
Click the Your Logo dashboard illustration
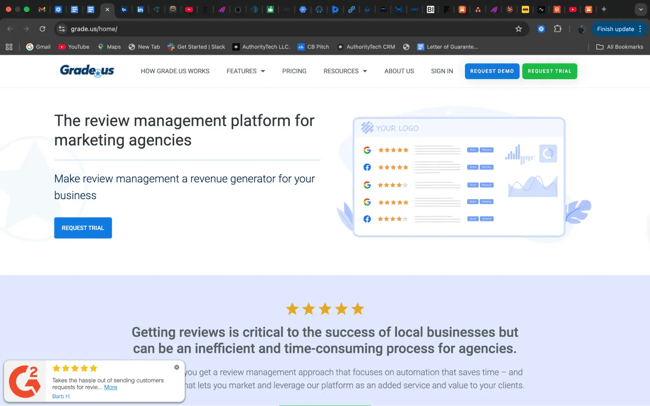[459, 177]
